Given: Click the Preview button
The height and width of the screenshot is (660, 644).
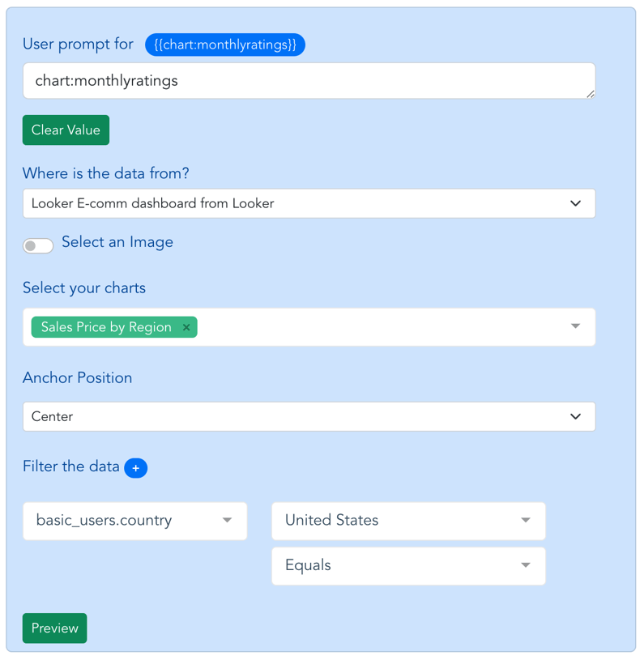Looking at the screenshot, I should pos(54,628).
